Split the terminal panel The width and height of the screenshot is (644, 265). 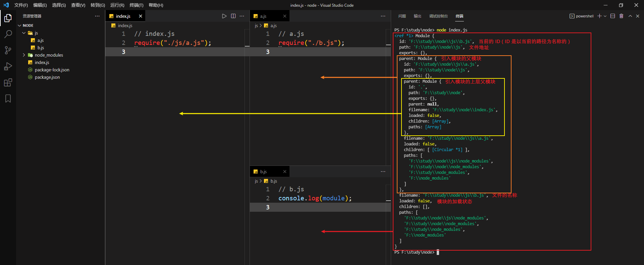(612, 16)
